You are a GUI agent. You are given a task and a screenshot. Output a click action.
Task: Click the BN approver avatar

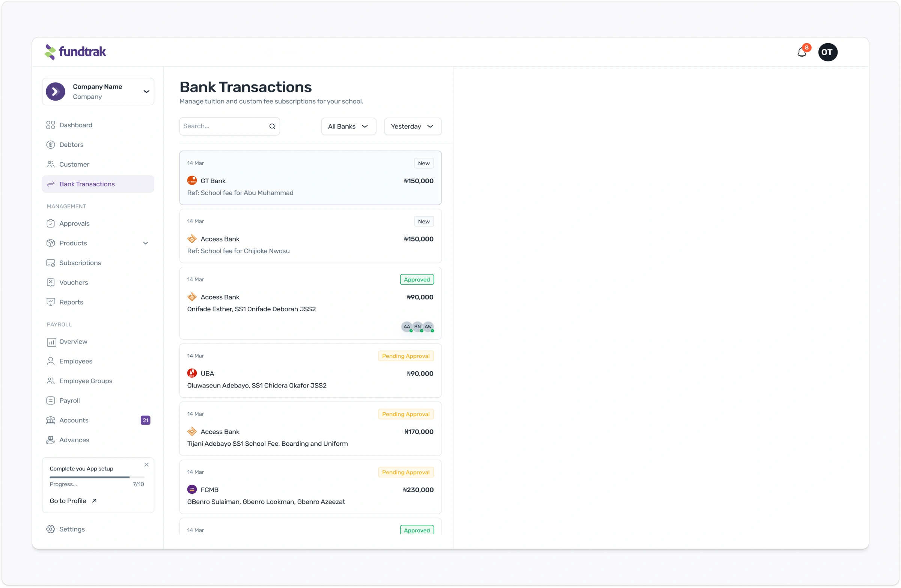417,327
